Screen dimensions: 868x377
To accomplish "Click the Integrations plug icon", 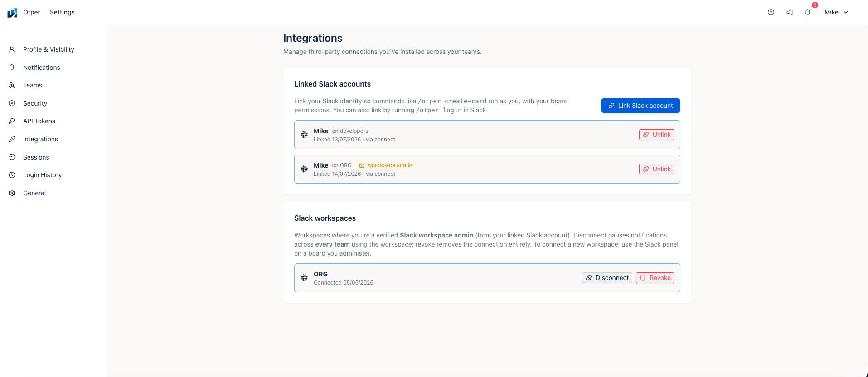I will [x=12, y=139].
